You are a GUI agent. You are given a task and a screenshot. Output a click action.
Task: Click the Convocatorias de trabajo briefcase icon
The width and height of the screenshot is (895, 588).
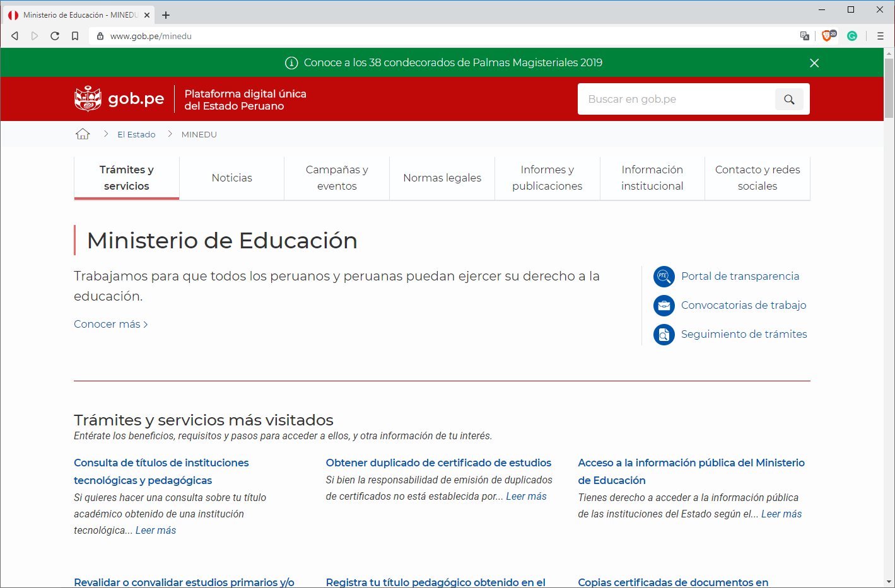click(664, 305)
